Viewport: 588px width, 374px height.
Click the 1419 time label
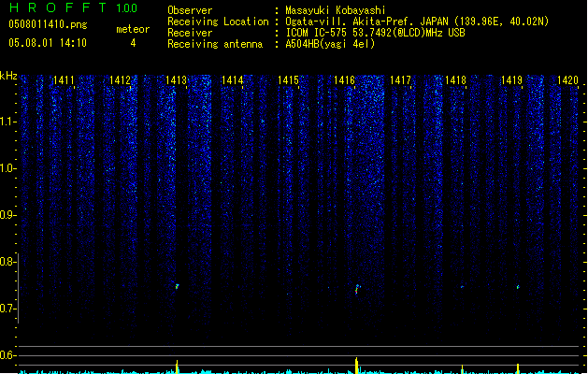click(x=512, y=80)
